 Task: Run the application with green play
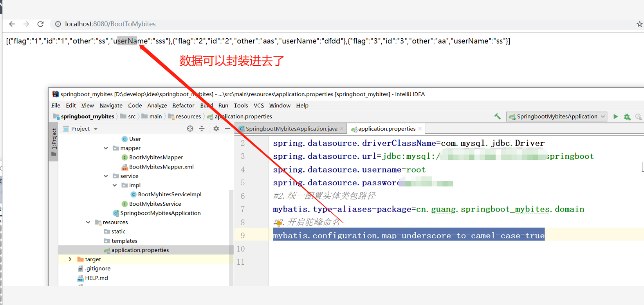coord(615,117)
